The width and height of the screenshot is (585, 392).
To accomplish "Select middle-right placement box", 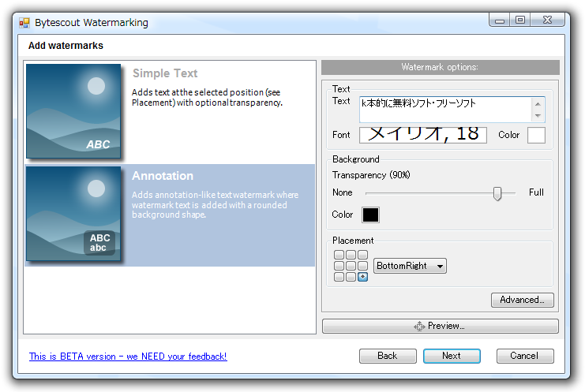I will pos(362,266).
